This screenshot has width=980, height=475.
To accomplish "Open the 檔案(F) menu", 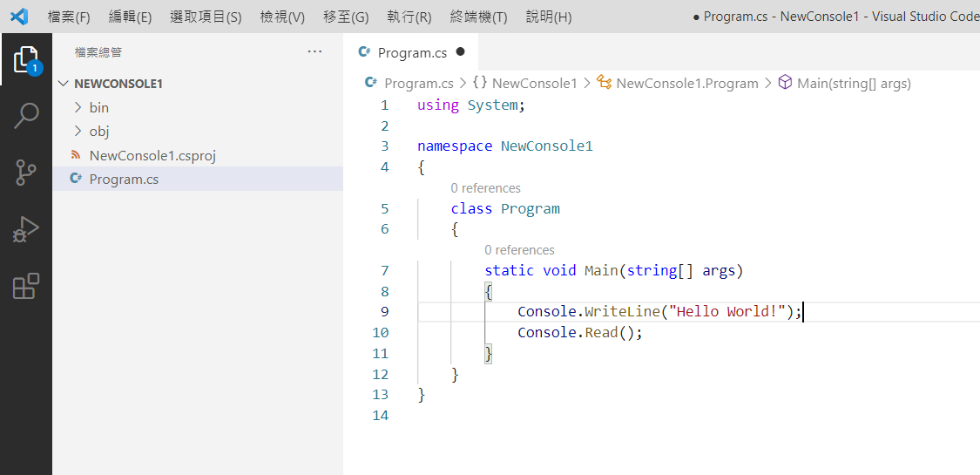I will click(x=69, y=17).
